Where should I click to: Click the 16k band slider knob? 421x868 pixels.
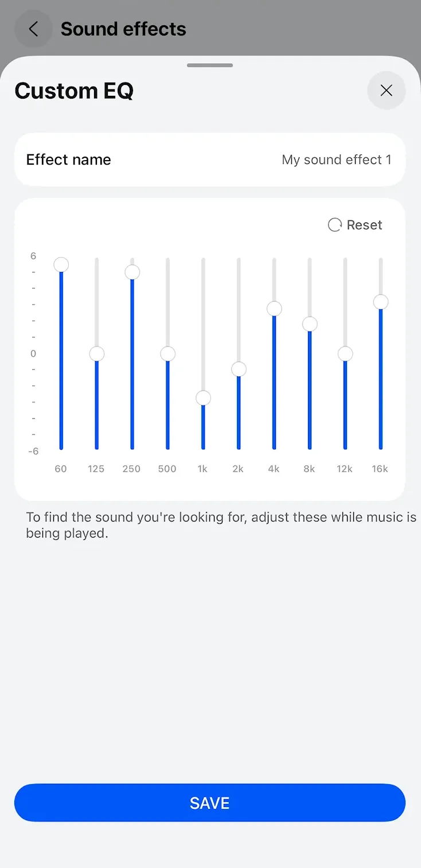[381, 302]
